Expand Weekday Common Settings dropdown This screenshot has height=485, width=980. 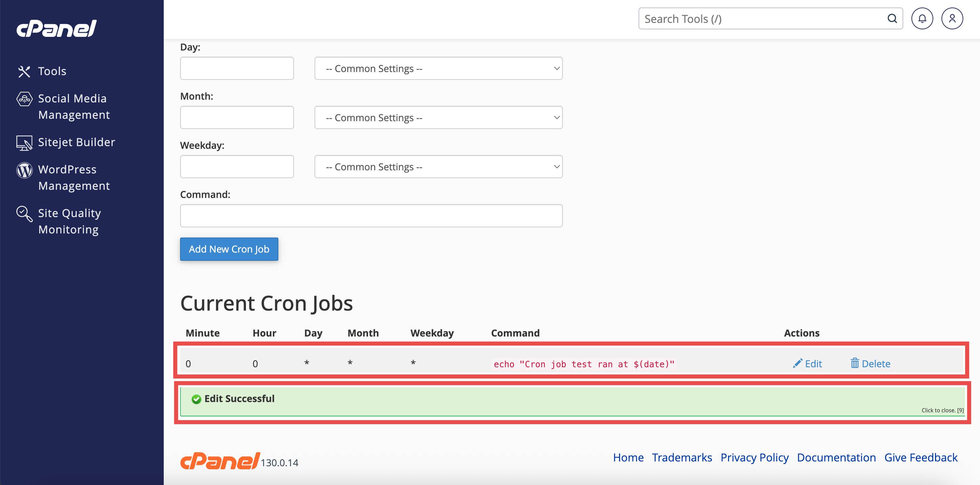[x=438, y=167]
